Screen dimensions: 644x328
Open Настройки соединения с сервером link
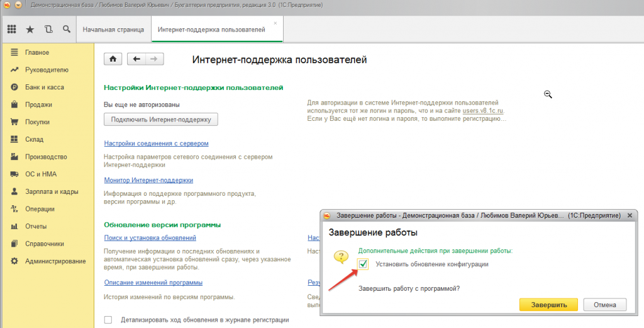(156, 144)
